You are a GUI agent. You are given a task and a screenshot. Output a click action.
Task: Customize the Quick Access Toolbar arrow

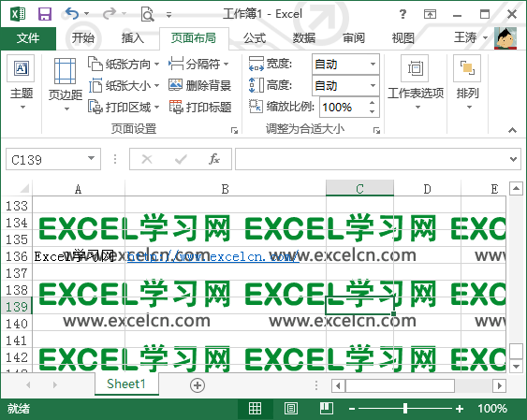coord(169,14)
